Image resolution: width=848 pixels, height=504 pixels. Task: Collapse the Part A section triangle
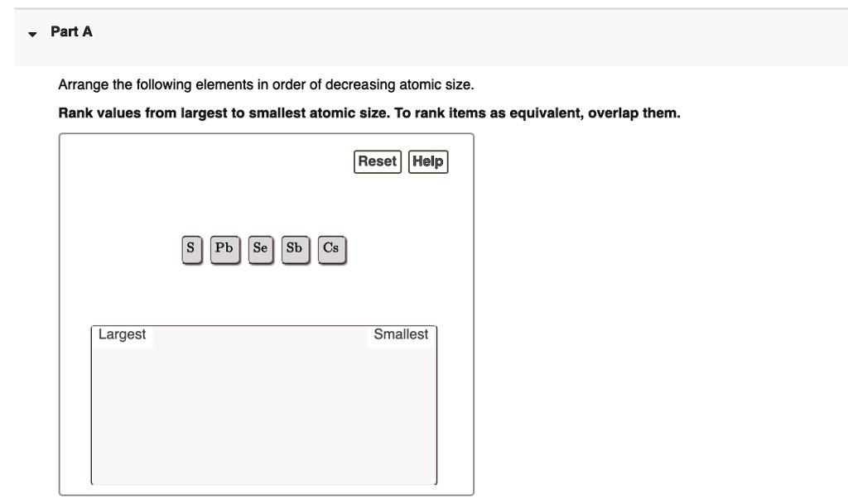coord(32,34)
